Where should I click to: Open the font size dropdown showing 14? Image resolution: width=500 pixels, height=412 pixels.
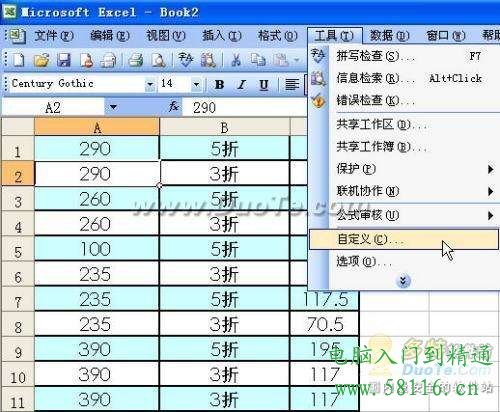pos(196,85)
